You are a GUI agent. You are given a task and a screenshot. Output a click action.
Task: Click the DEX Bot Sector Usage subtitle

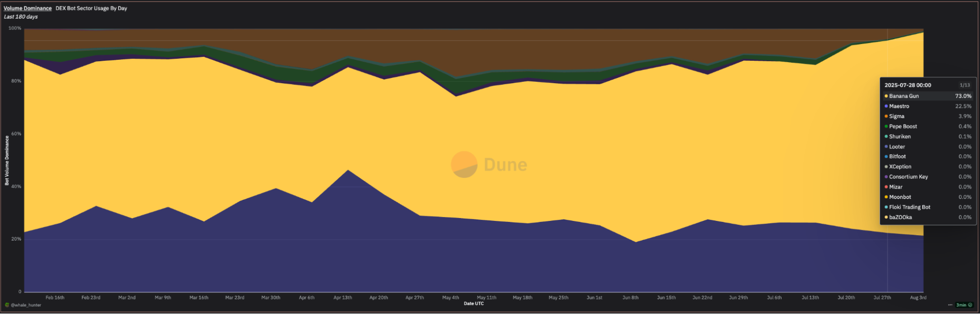pos(91,8)
